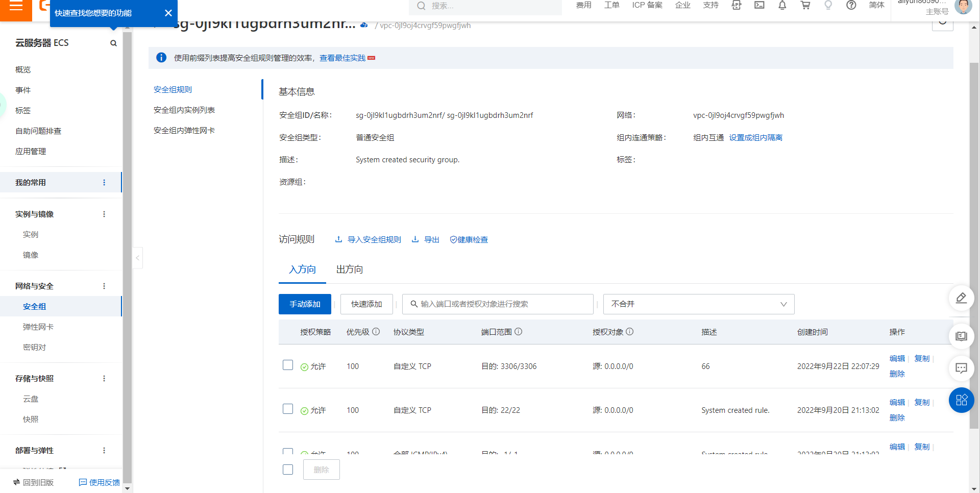Open the 工单 top menu
Image resolution: width=980 pixels, height=493 pixels.
click(x=611, y=5)
